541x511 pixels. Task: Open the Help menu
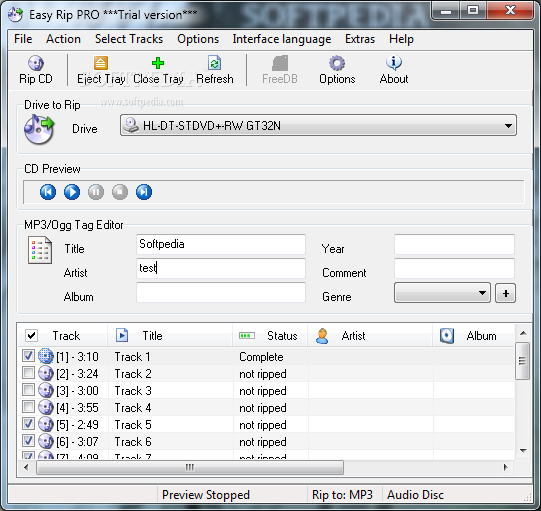tap(401, 39)
